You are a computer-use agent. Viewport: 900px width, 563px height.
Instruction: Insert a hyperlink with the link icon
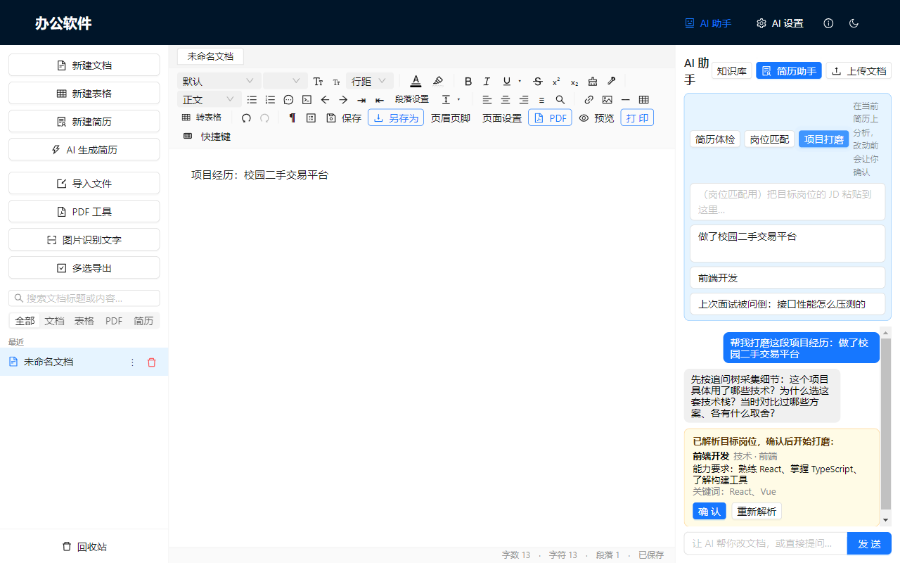pos(588,100)
